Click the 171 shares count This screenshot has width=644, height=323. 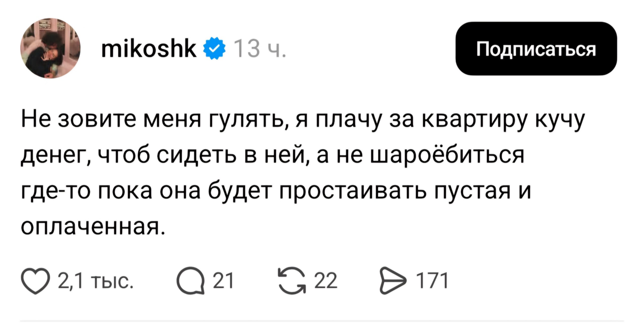[432, 281]
